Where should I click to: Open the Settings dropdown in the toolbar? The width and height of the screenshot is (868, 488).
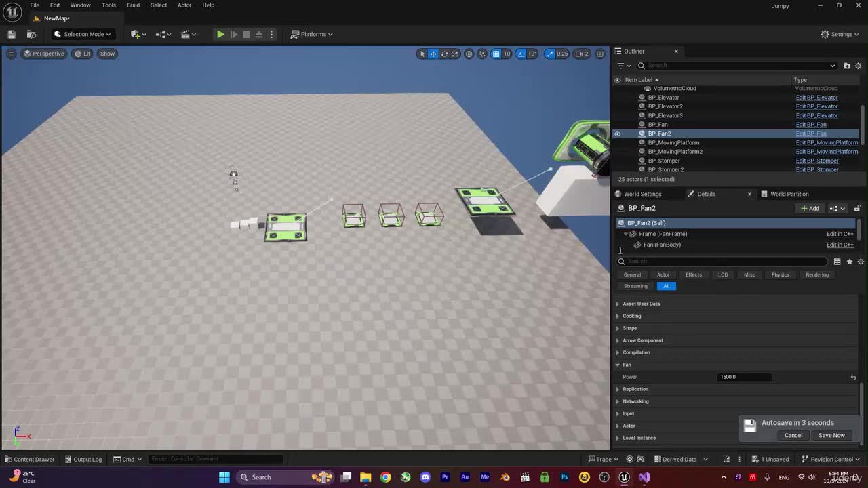coord(840,34)
